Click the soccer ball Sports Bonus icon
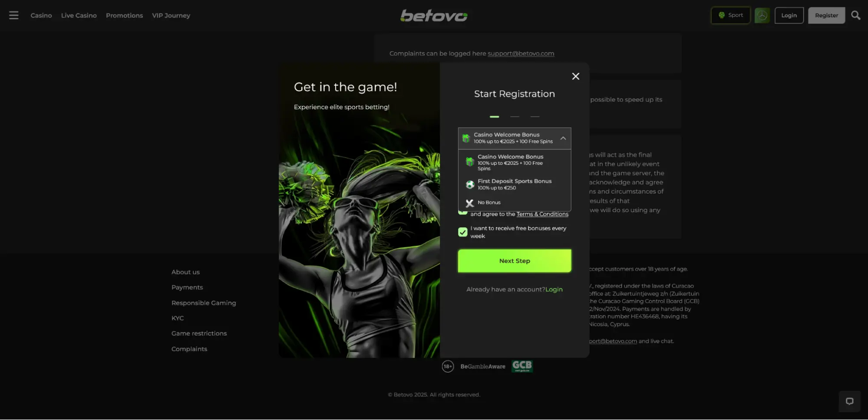Image resolution: width=868 pixels, height=420 pixels. click(x=470, y=184)
